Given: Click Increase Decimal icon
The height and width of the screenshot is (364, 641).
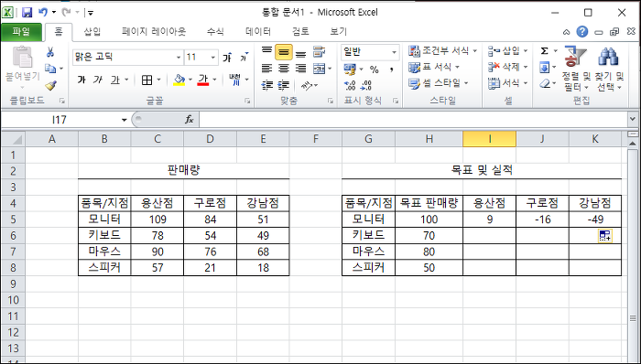Looking at the screenshot, I should (350, 85).
